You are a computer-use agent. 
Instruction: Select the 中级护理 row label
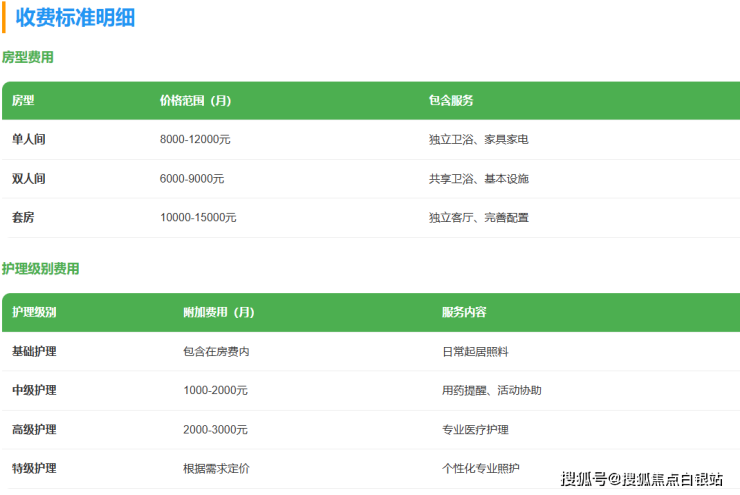[x=34, y=390]
